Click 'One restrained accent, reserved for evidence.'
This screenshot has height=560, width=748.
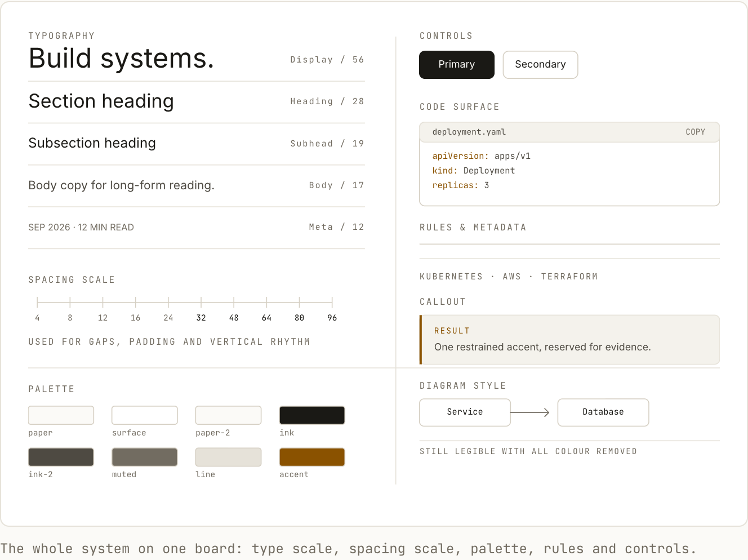[x=542, y=347]
